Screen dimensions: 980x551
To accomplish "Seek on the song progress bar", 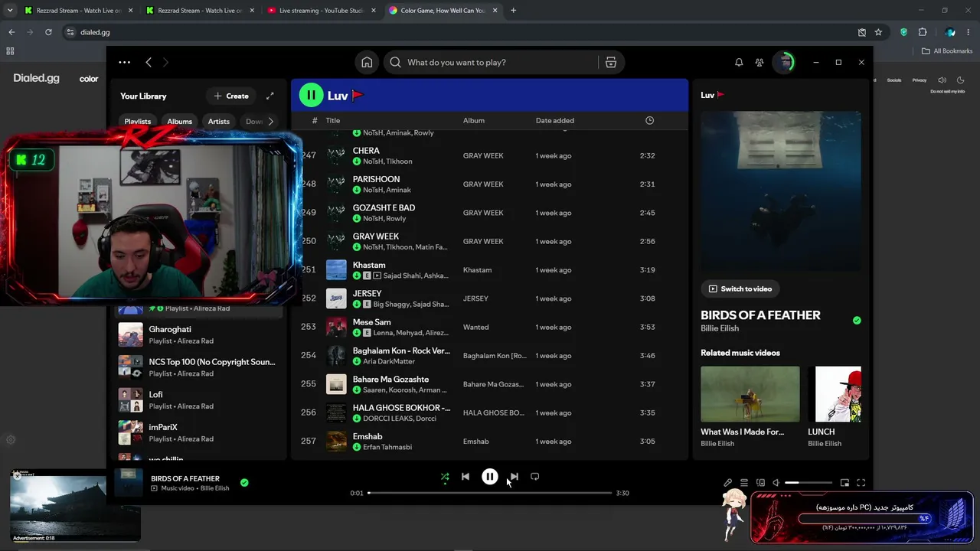I will pyautogui.click(x=490, y=493).
